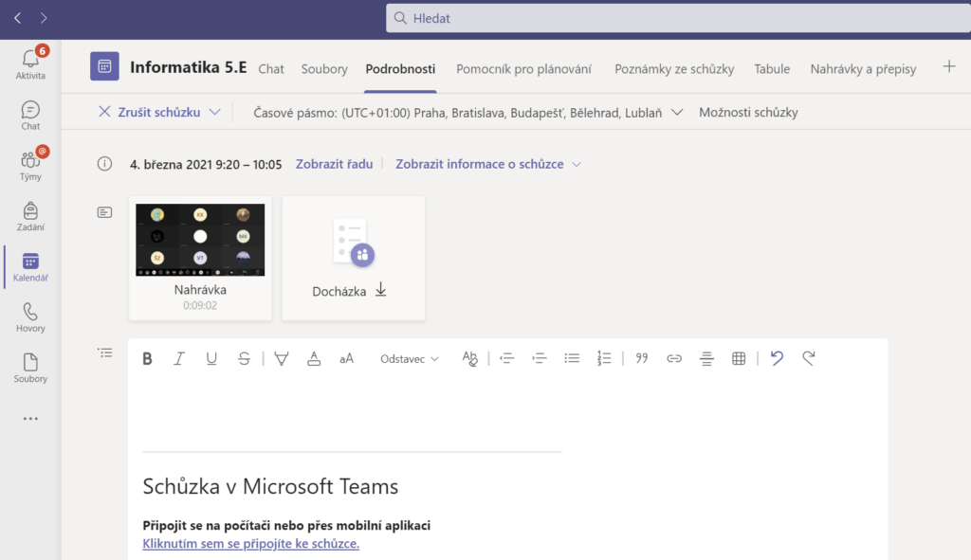Show more apps via ellipsis in sidebar
The width and height of the screenshot is (971, 560).
point(30,419)
